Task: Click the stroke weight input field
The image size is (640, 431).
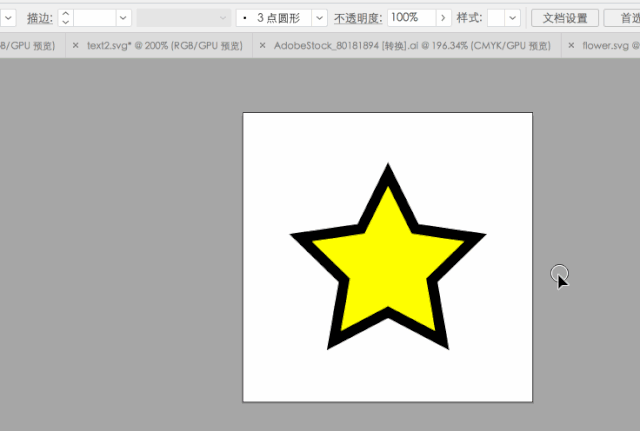Action: (x=95, y=18)
